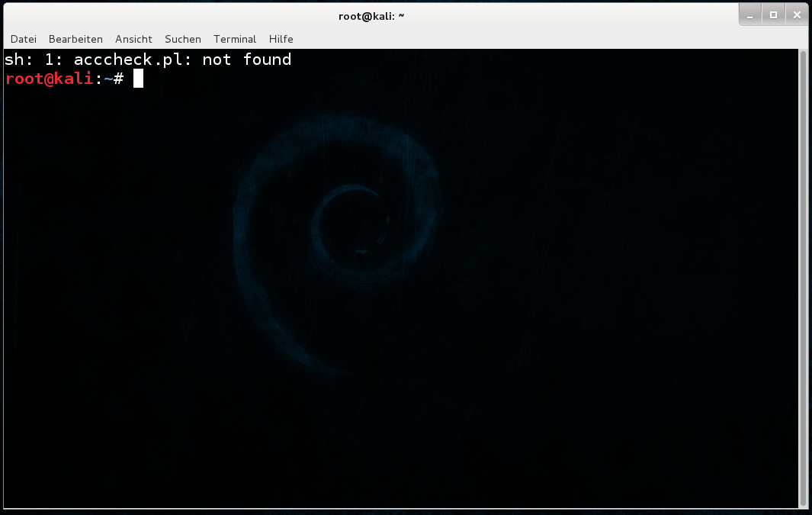Open the Bearbeiten menu
The image size is (812, 515).
point(75,40)
